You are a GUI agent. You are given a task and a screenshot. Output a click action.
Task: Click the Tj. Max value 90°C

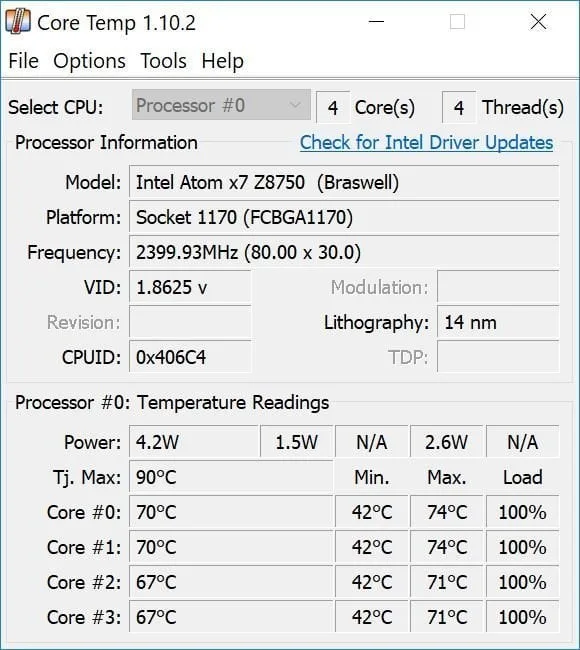[231, 477]
